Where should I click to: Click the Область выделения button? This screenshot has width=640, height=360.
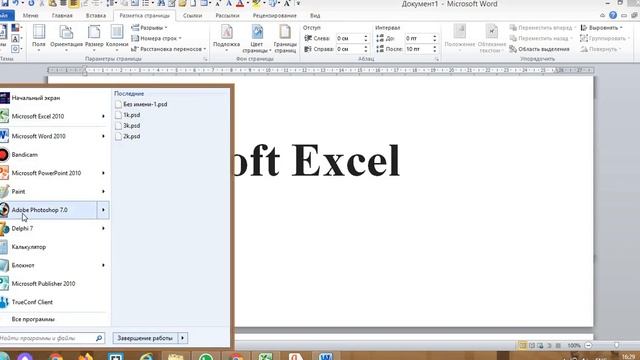point(540,49)
